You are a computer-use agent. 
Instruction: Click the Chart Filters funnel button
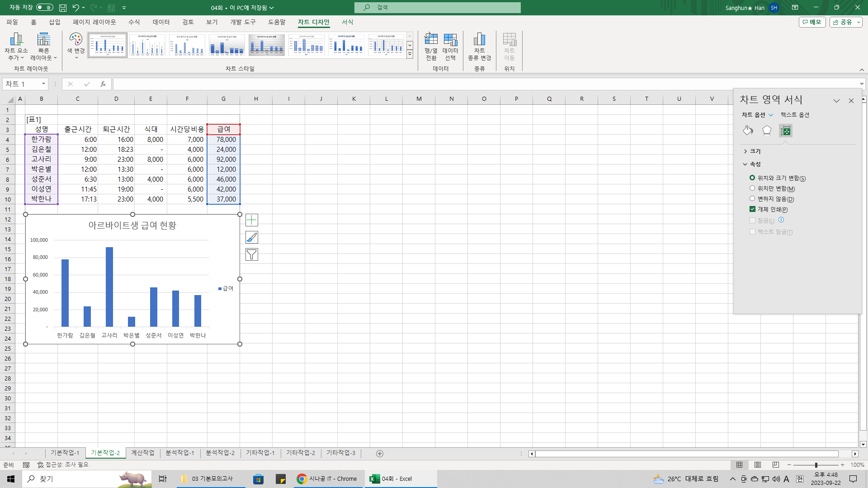(252, 254)
